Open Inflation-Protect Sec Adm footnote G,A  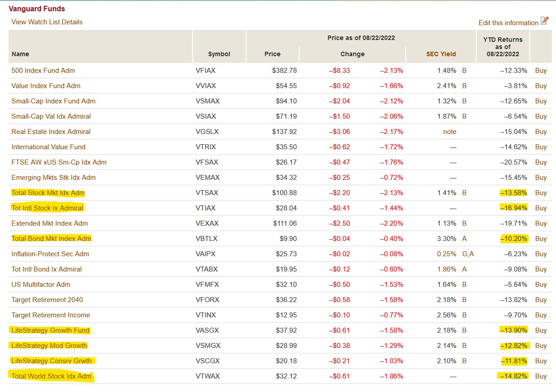point(468,254)
